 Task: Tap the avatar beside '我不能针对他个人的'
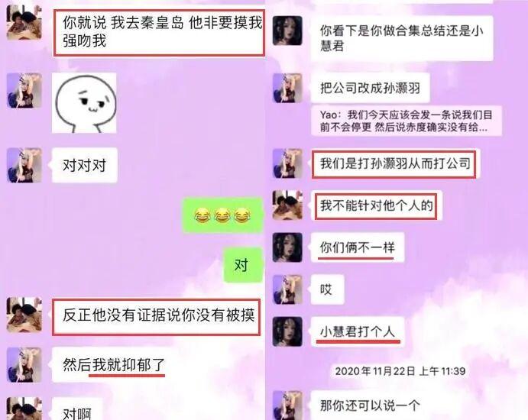click(x=287, y=205)
